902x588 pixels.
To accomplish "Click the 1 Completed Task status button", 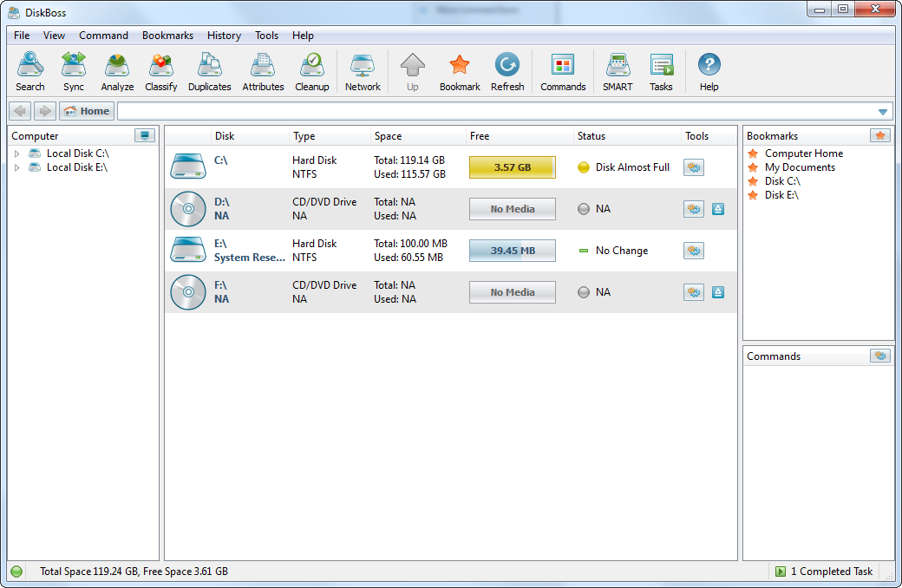I will 825,572.
